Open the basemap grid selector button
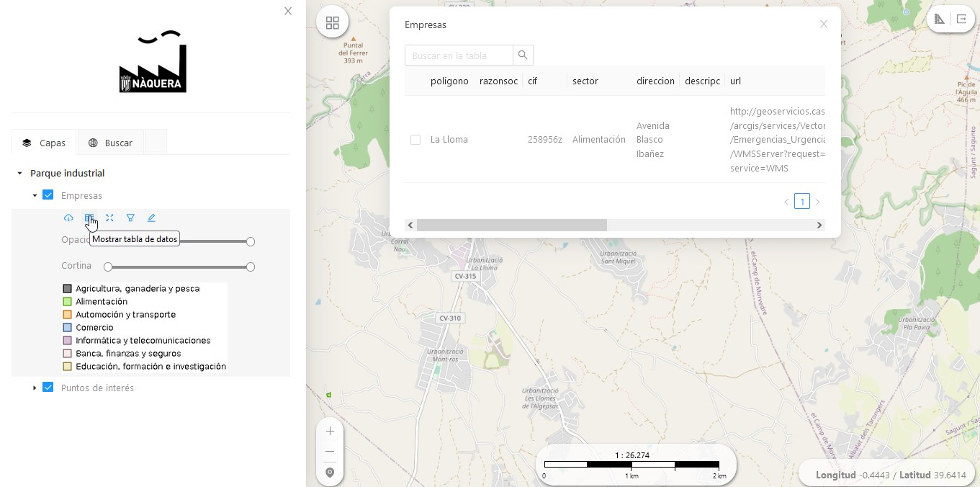 click(332, 23)
